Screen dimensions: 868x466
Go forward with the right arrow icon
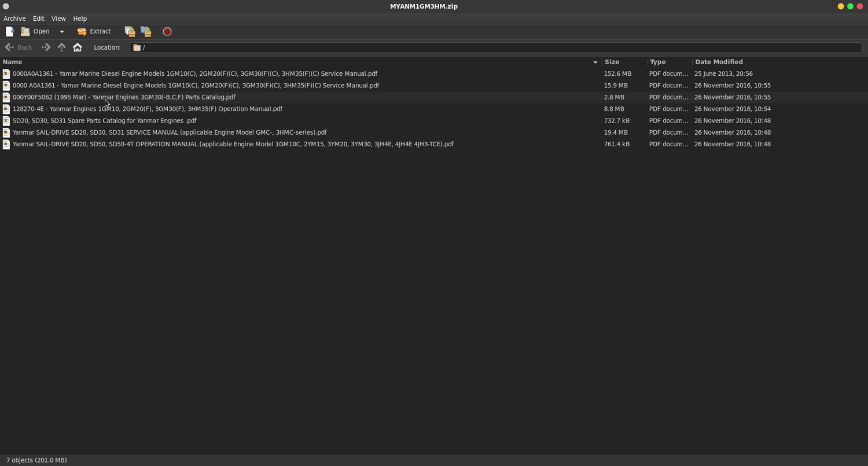pyautogui.click(x=46, y=47)
